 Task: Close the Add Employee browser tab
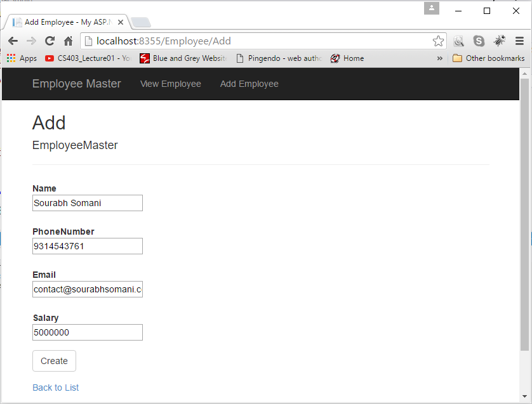point(121,22)
